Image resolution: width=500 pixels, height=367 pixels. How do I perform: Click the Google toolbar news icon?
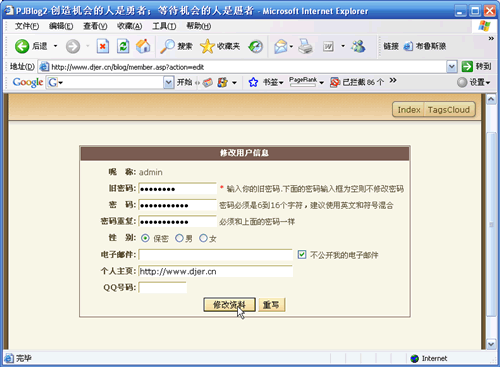(208, 82)
